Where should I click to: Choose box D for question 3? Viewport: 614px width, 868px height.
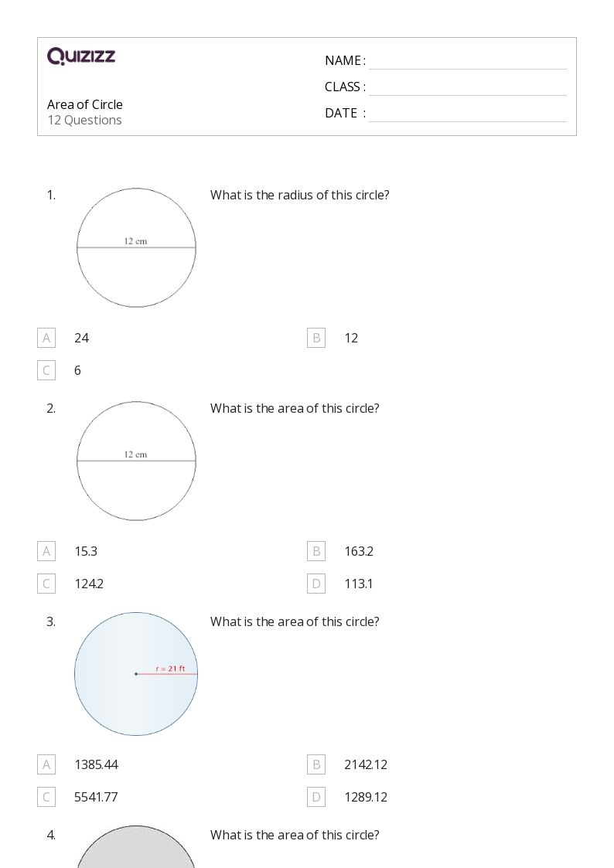pos(316,797)
